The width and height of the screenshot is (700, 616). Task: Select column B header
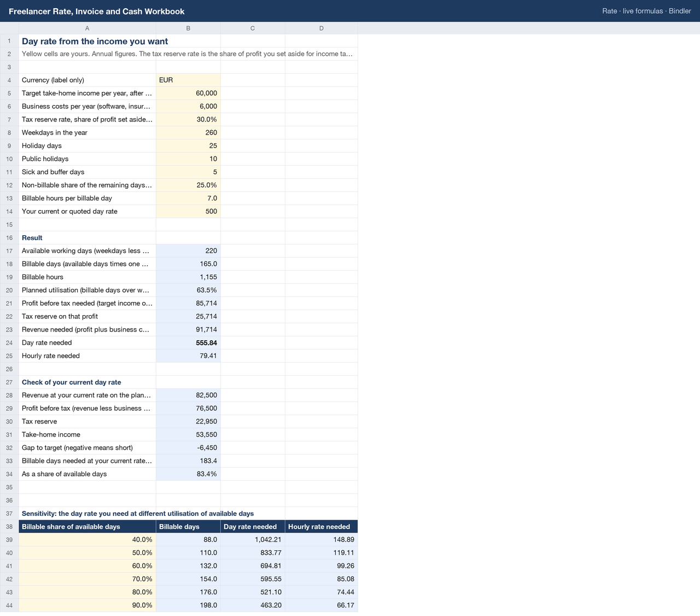pos(188,28)
